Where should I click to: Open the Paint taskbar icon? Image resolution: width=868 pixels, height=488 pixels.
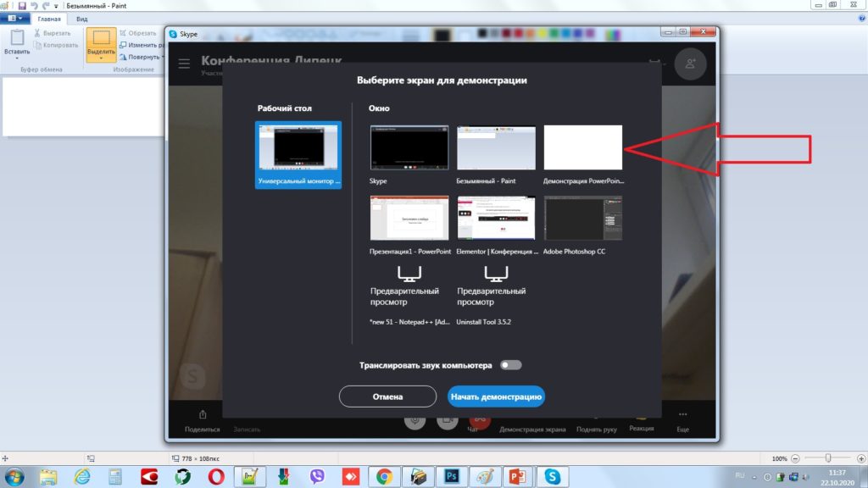tap(486, 476)
